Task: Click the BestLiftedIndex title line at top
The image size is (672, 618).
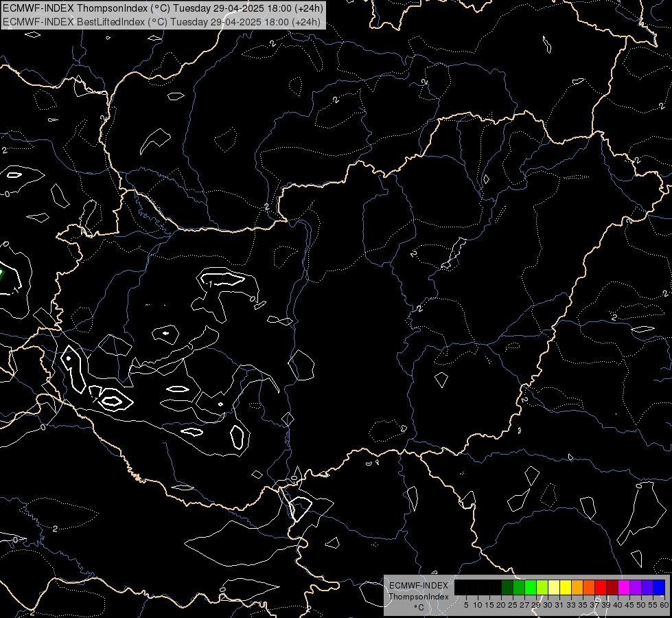Action: (161, 22)
